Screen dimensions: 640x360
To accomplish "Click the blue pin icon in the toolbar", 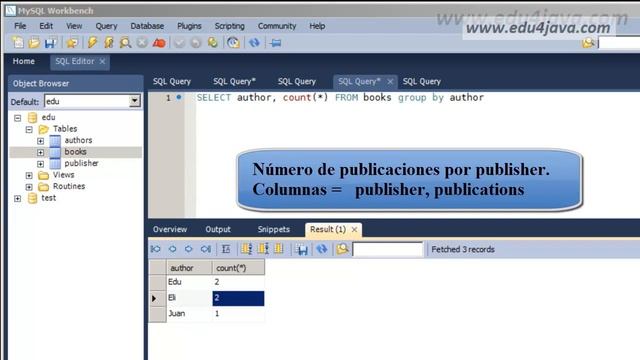I will pos(276,42).
